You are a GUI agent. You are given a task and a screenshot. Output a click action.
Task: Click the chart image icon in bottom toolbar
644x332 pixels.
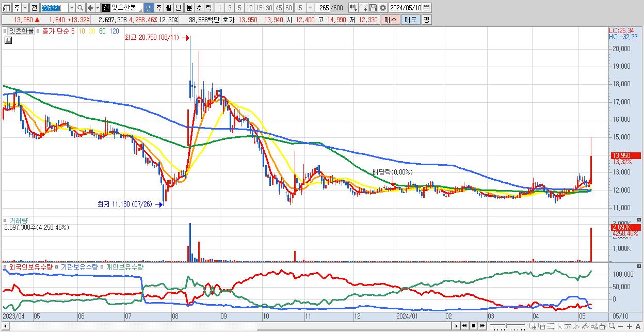pos(603,326)
